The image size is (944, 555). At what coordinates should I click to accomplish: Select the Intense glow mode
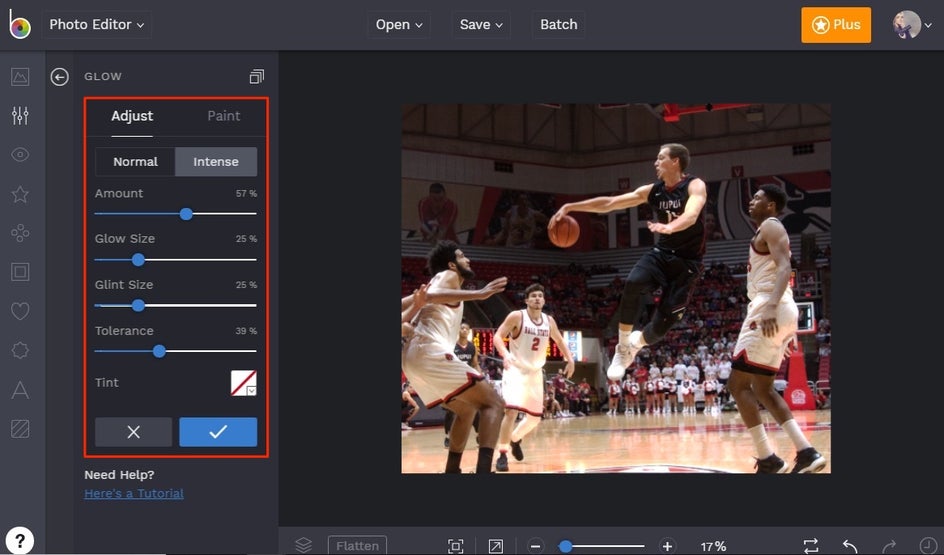(216, 162)
